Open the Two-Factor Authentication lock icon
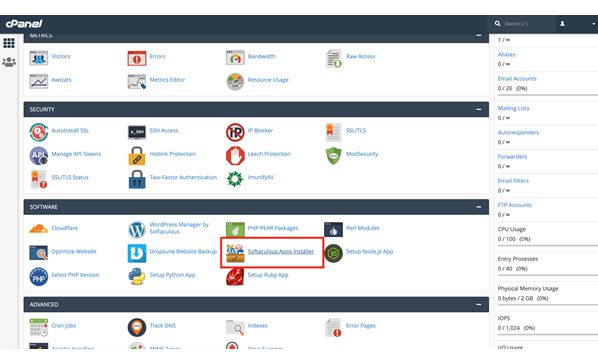 click(x=137, y=179)
